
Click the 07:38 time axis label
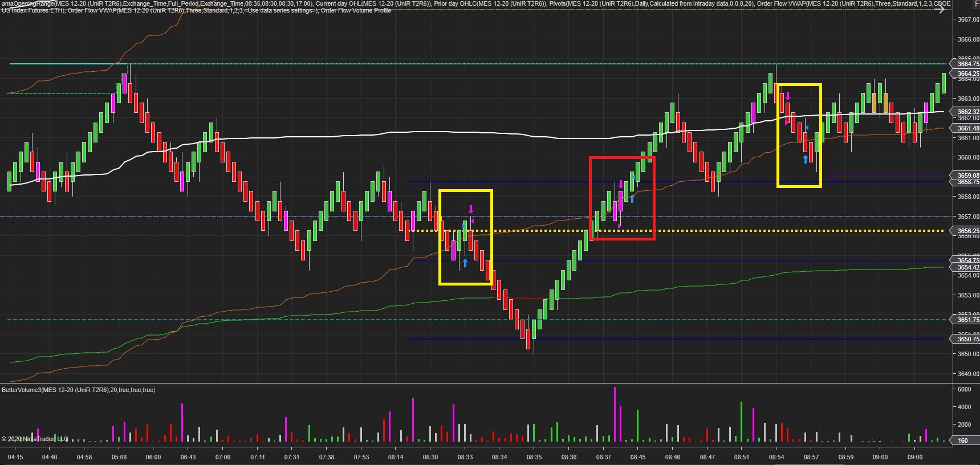327,457
